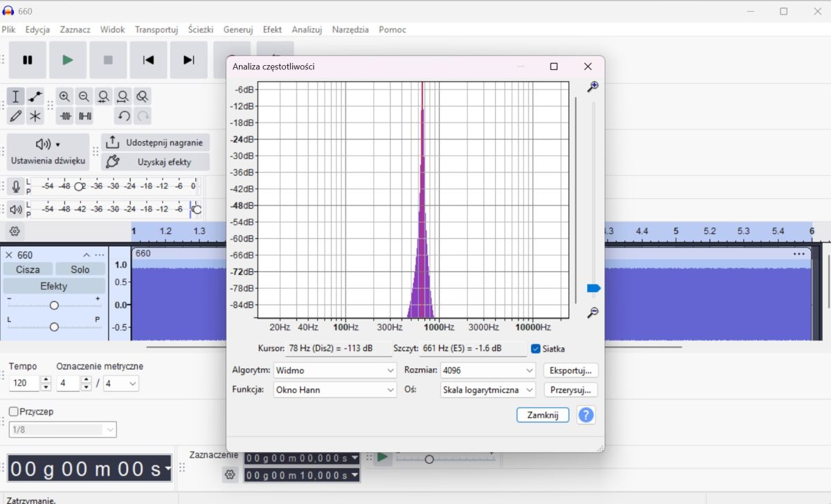Screen dimensions: 831x504
Task: Zoom in on the spectrum plot
Action: coord(593,87)
